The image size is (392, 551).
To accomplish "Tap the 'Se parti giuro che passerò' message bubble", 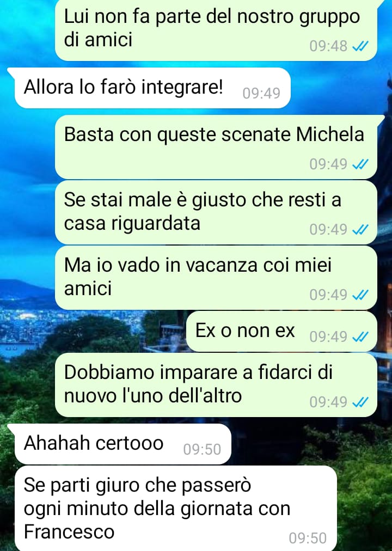I will coord(176,508).
